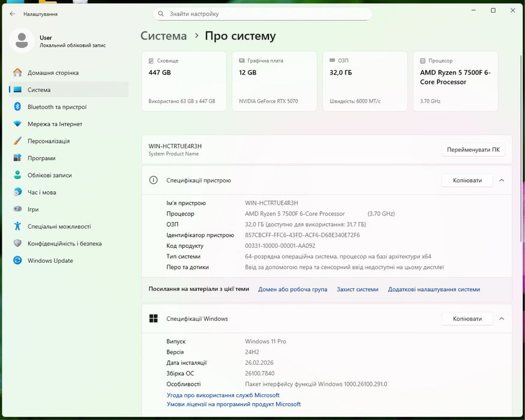Click the Windows 11 Pro edition value
Screen dimensions: 525x420
[x=266, y=341]
